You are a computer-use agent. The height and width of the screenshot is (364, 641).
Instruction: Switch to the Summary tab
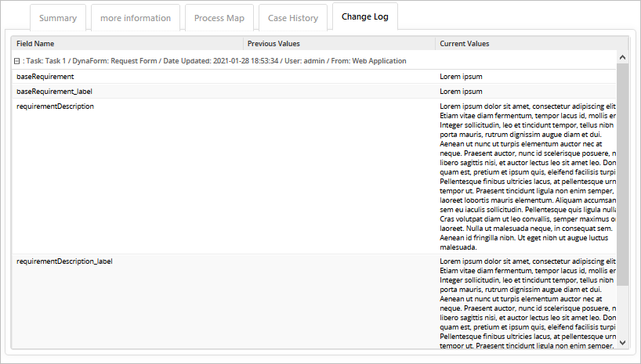[x=58, y=18]
